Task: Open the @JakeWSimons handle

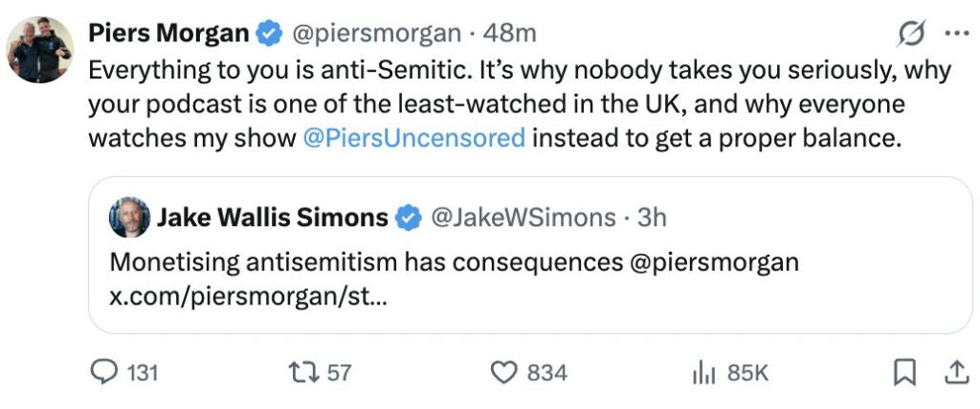Action: click(x=524, y=217)
